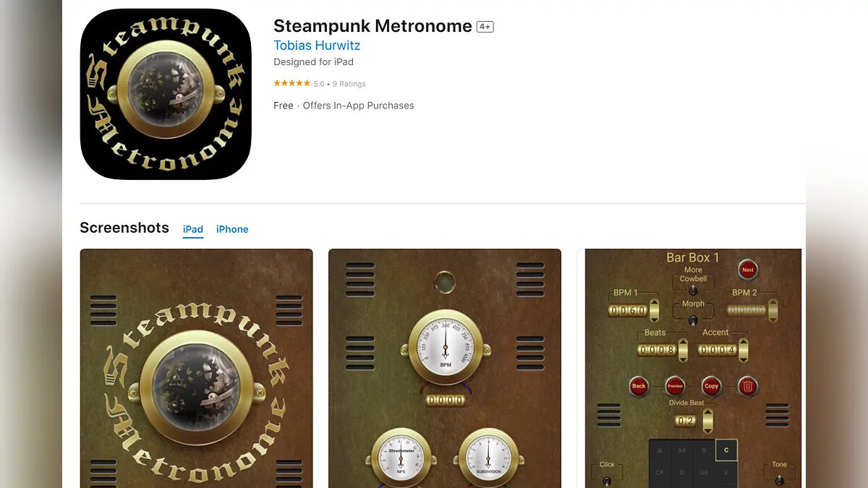Adjust the Beats counter stepper

[681, 350]
